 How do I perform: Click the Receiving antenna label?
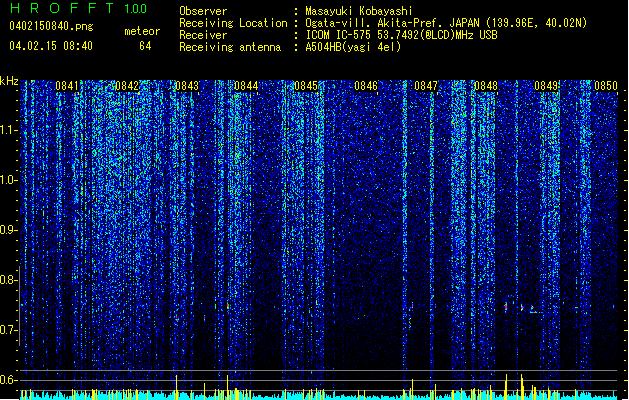230,47
